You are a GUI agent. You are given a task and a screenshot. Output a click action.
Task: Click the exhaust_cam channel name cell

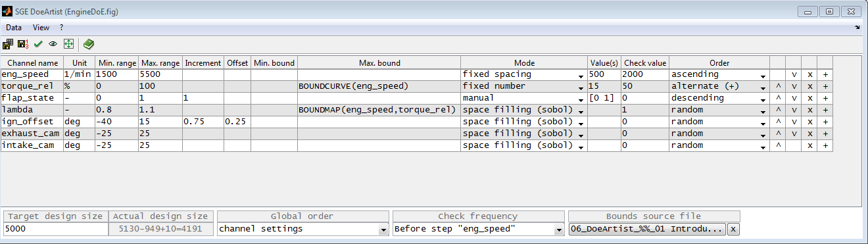point(32,134)
